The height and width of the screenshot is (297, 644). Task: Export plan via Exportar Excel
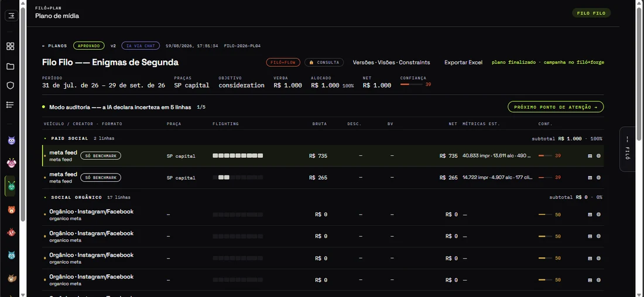(463, 63)
